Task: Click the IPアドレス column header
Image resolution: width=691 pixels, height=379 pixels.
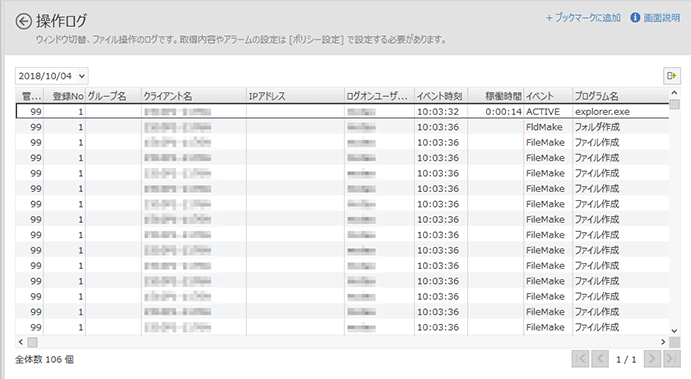Action: [295, 96]
